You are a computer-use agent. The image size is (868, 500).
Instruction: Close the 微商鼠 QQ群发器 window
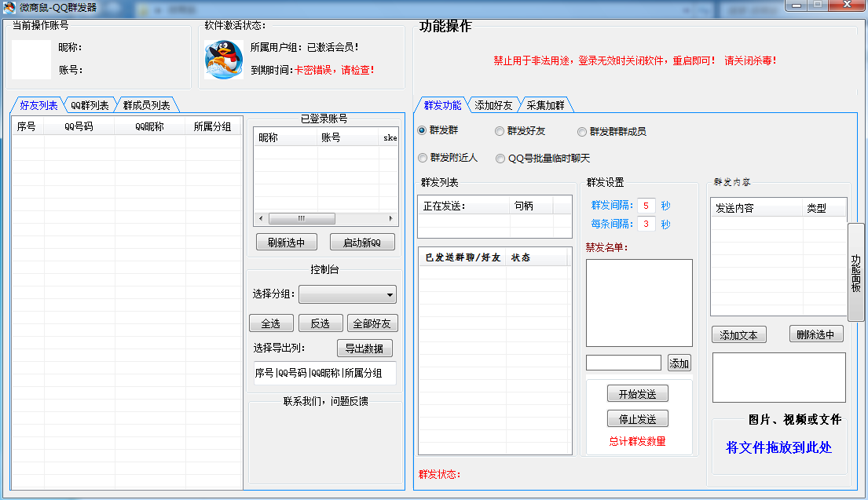(847, 5)
